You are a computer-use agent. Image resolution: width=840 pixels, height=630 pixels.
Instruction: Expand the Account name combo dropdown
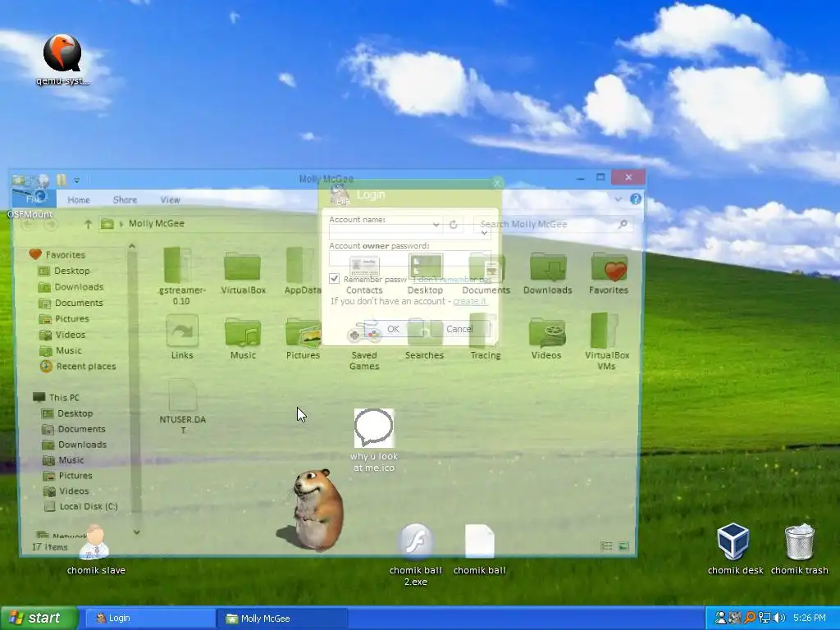484,232
